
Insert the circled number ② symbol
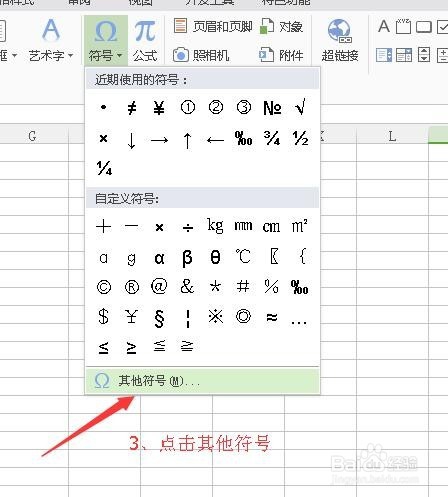point(216,108)
